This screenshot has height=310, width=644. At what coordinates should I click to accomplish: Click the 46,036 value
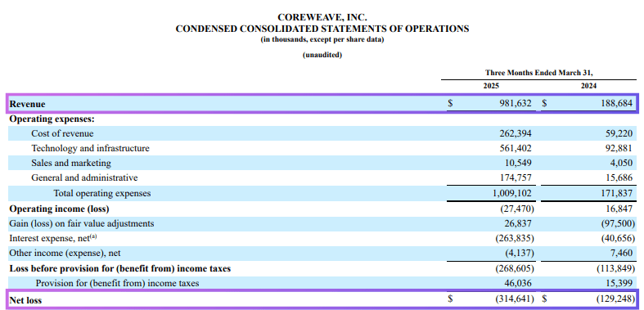click(x=517, y=283)
